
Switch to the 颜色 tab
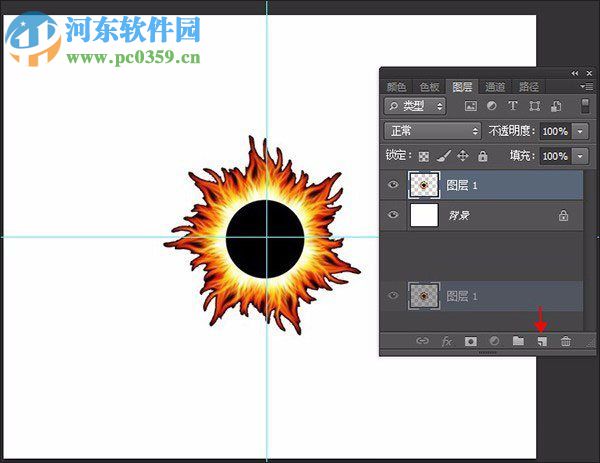tap(396, 87)
